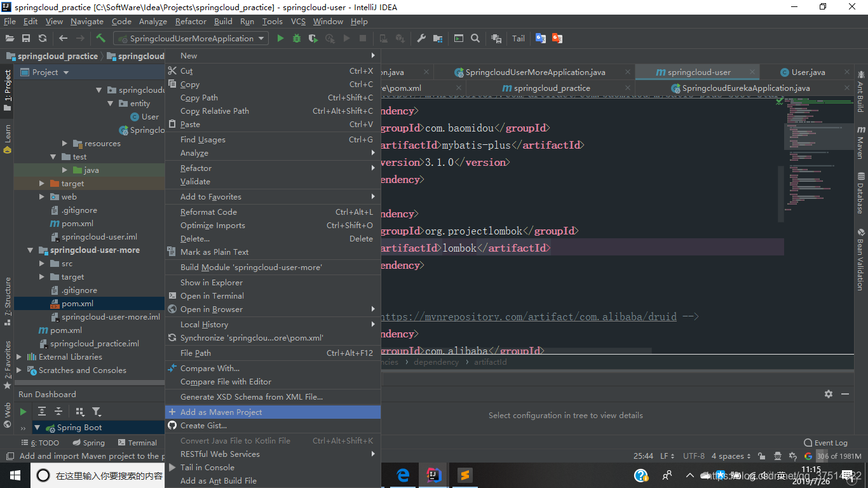Viewport: 868px width, 488px height.
Task: Select Reformat Code in context menu
Action: pos(273,212)
